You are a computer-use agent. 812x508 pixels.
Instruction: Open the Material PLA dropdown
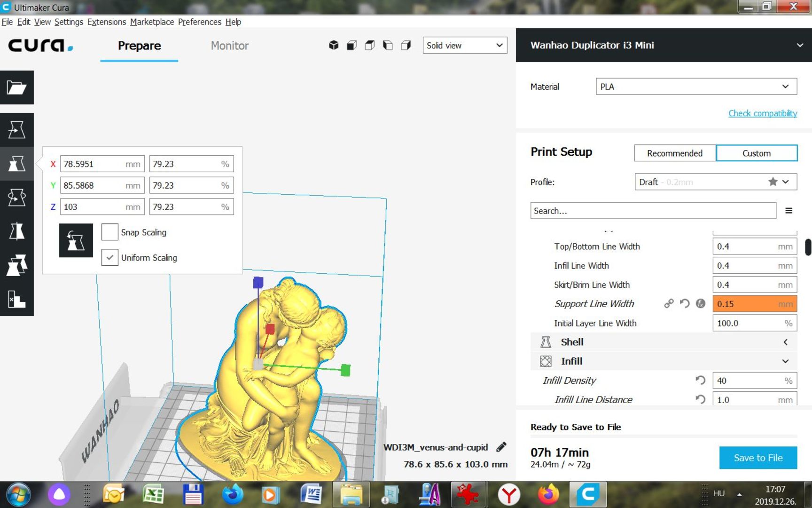click(696, 87)
